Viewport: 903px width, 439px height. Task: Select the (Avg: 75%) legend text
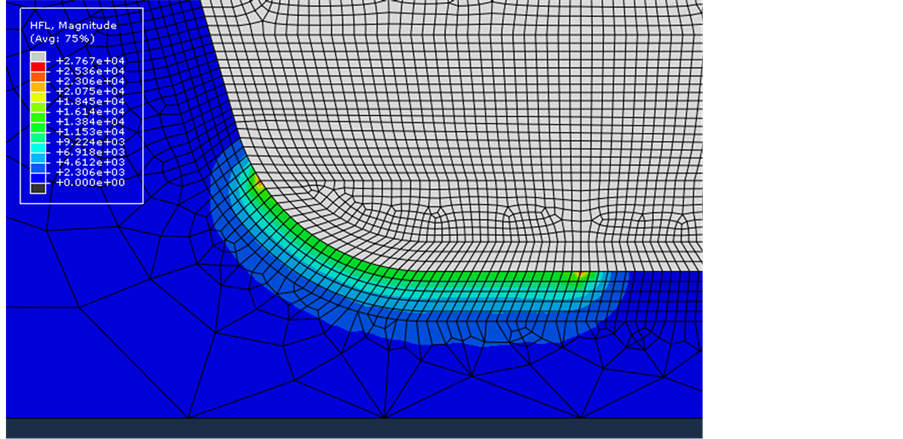click(x=62, y=38)
